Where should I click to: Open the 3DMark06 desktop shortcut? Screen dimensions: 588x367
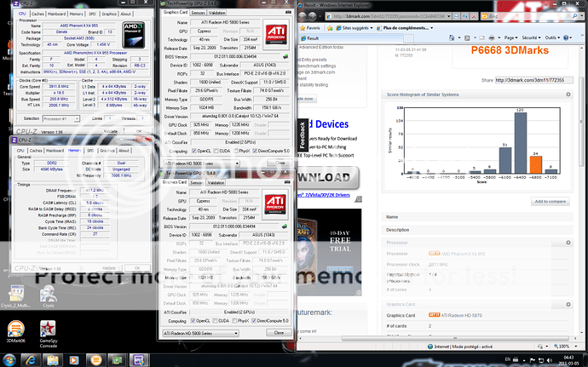click(x=16, y=330)
